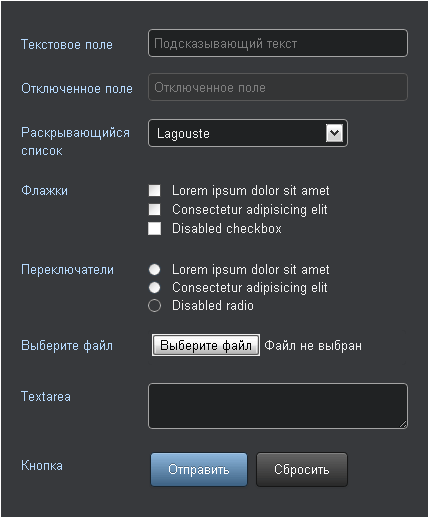Image resolution: width=431 pixels, height=520 pixels.
Task: Tick the Consectetur adipisicing elit checkbox
Action: pos(154,210)
